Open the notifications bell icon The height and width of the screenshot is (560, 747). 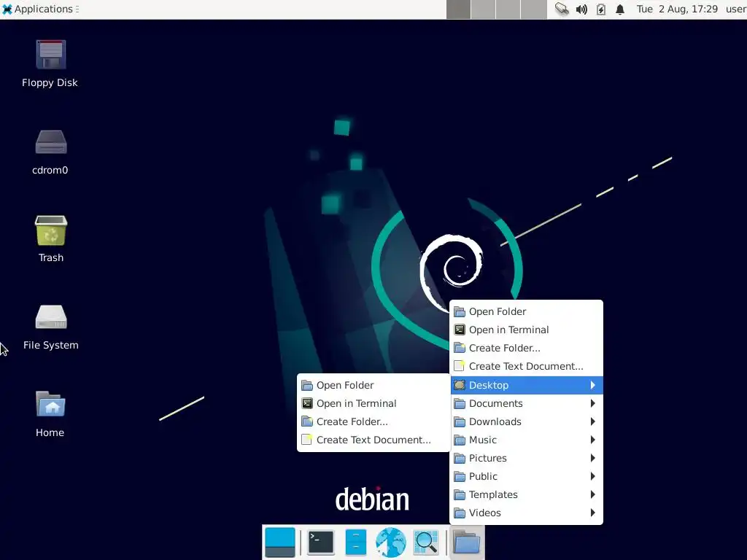click(x=620, y=9)
